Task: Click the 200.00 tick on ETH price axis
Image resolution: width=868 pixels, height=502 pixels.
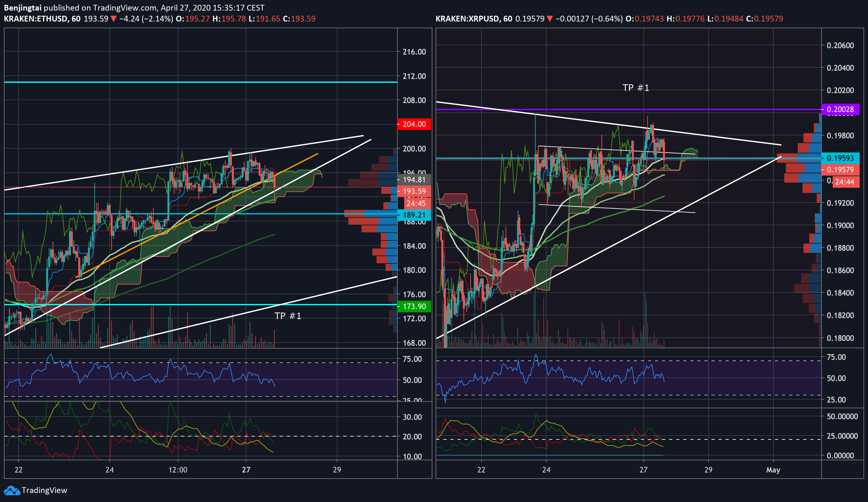Action: tap(414, 149)
